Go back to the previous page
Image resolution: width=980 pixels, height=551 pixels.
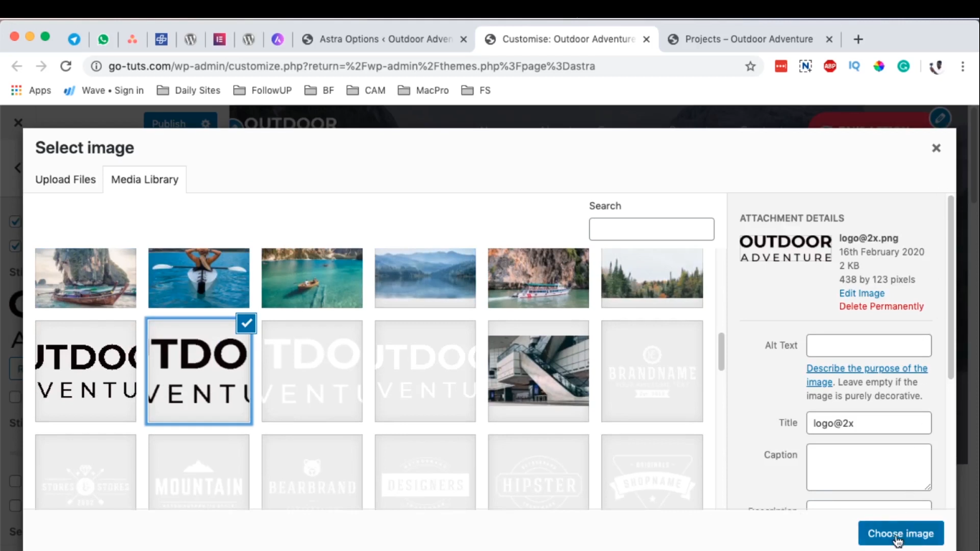17,66
